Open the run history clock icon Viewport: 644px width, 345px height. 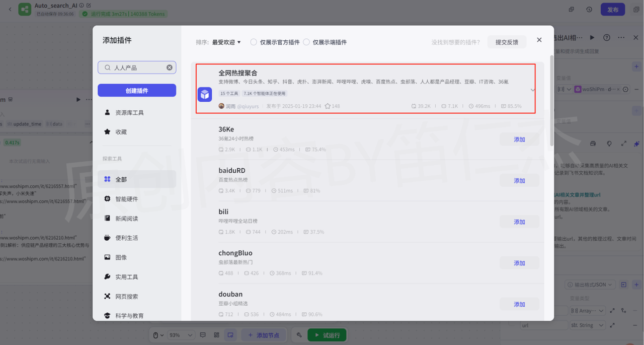(x=589, y=10)
